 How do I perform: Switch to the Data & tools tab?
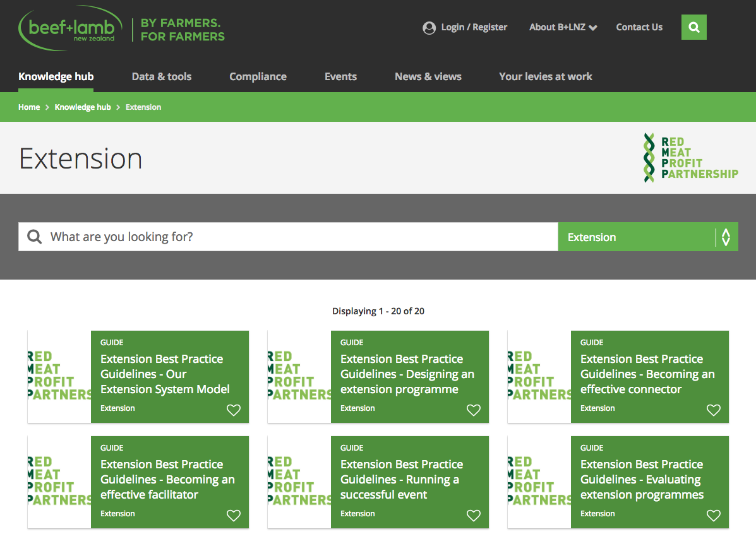click(x=162, y=76)
